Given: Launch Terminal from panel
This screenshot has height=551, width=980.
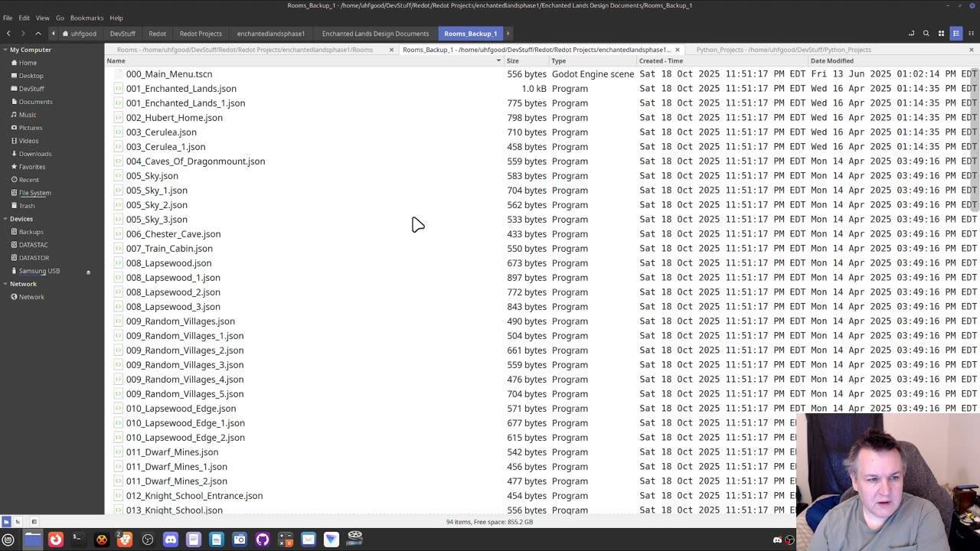Looking at the screenshot, I should point(77,540).
